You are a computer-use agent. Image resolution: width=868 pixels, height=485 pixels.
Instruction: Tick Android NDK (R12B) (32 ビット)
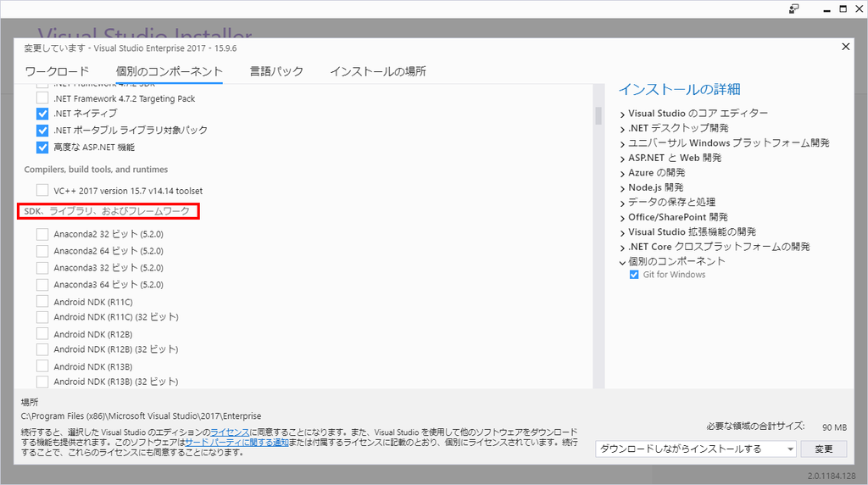tap(42, 349)
